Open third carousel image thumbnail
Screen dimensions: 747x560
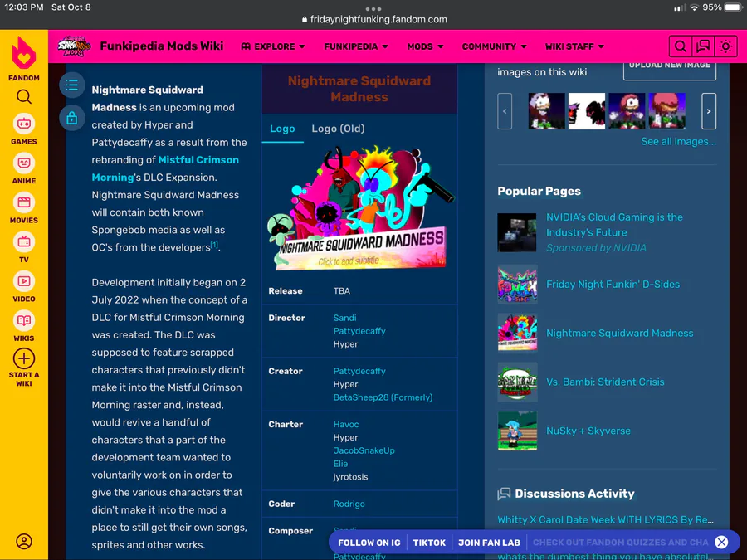point(627,111)
